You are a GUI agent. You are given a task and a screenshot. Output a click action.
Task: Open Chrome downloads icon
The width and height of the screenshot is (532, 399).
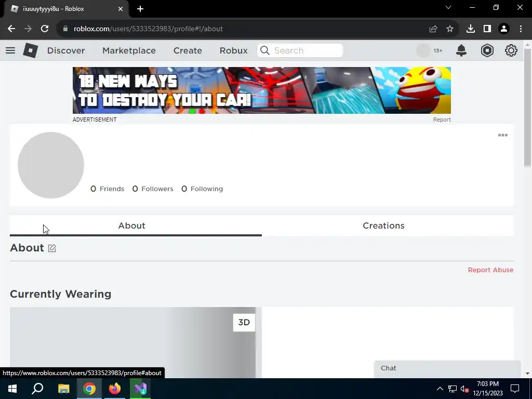tap(471, 29)
